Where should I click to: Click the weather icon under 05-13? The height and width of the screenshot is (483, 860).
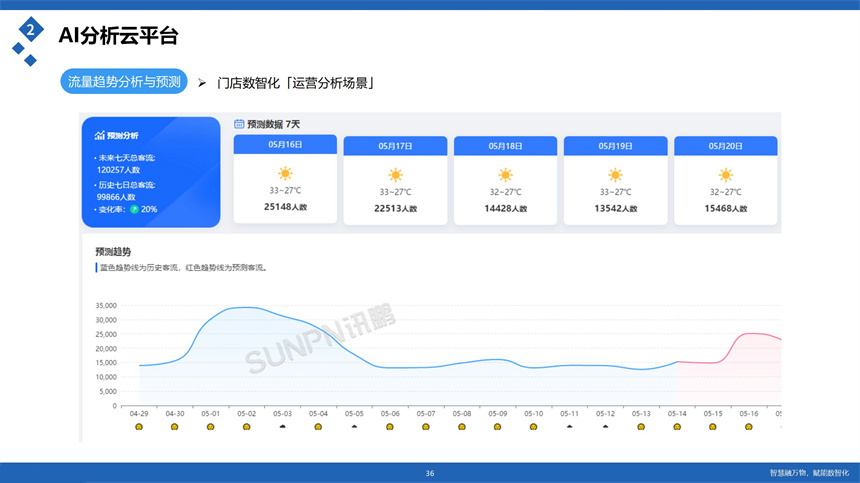point(641,427)
